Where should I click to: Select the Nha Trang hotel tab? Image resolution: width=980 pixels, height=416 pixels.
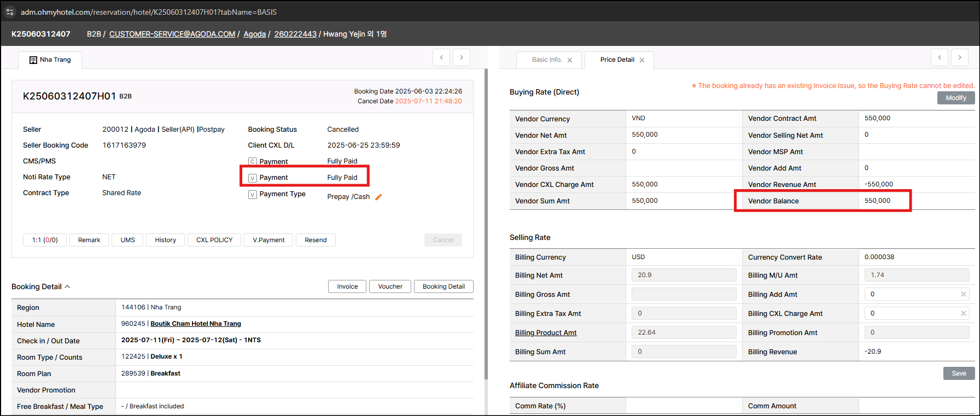point(50,60)
